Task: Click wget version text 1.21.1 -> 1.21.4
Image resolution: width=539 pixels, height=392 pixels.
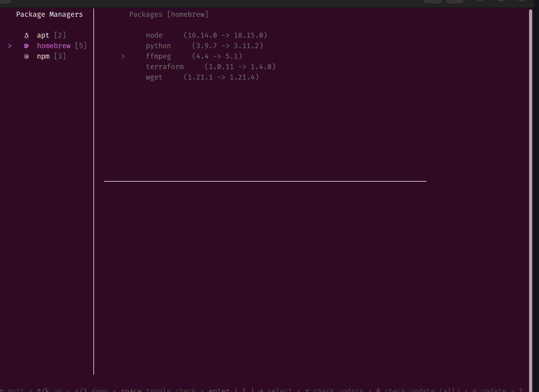Action: tap(221, 77)
